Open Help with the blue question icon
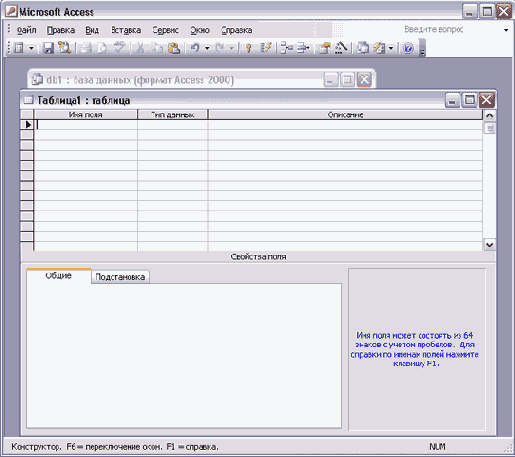515x457 pixels. [x=408, y=48]
